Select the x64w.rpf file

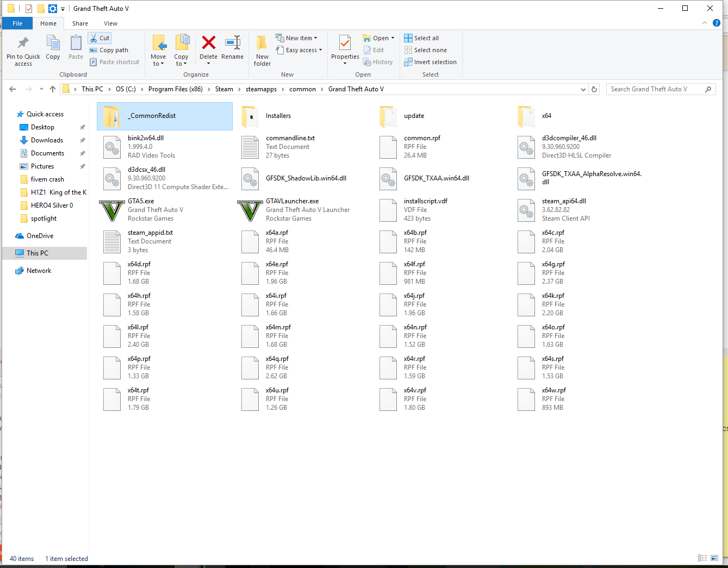542,399
